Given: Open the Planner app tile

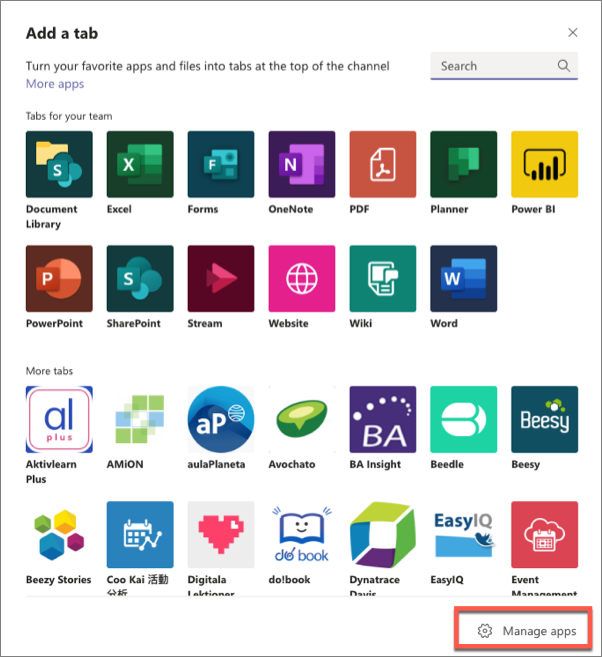Looking at the screenshot, I should point(464,164).
